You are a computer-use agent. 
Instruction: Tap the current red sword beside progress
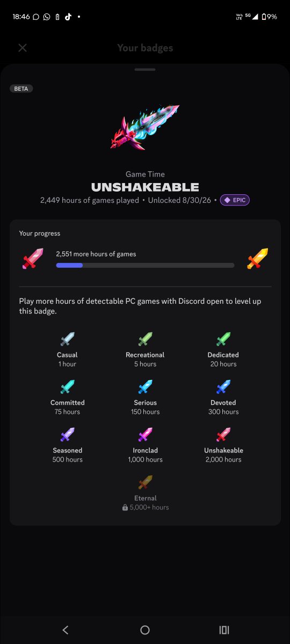pyautogui.click(x=33, y=259)
